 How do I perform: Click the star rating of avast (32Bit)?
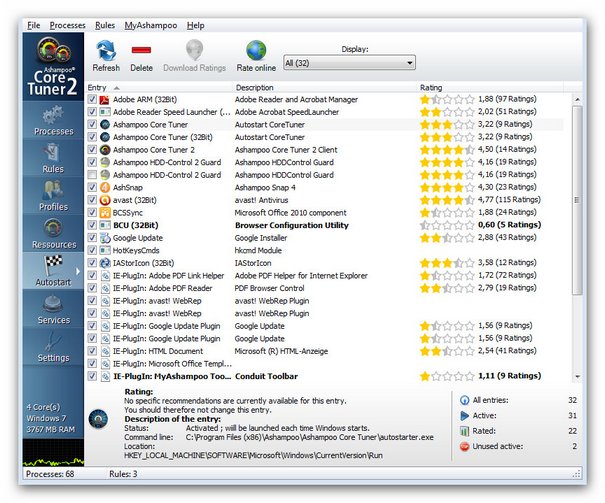(447, 200)
